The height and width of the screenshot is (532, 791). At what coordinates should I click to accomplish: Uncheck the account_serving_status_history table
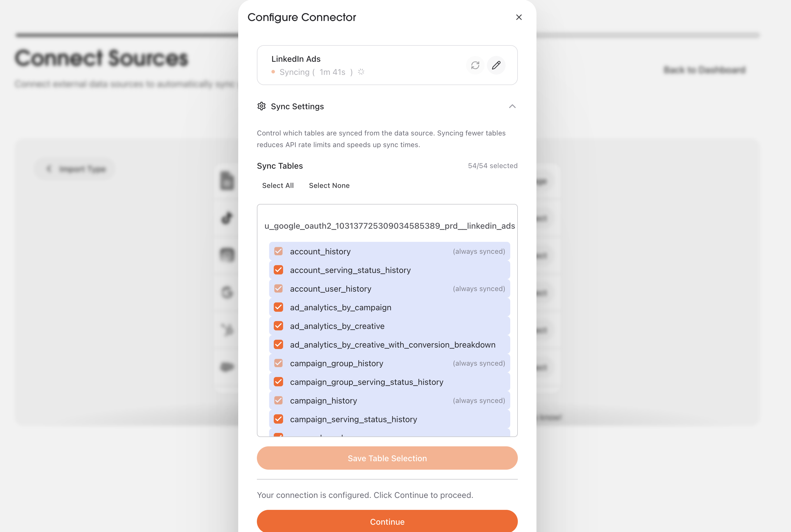pyautogui.click(x=278, y=270)
